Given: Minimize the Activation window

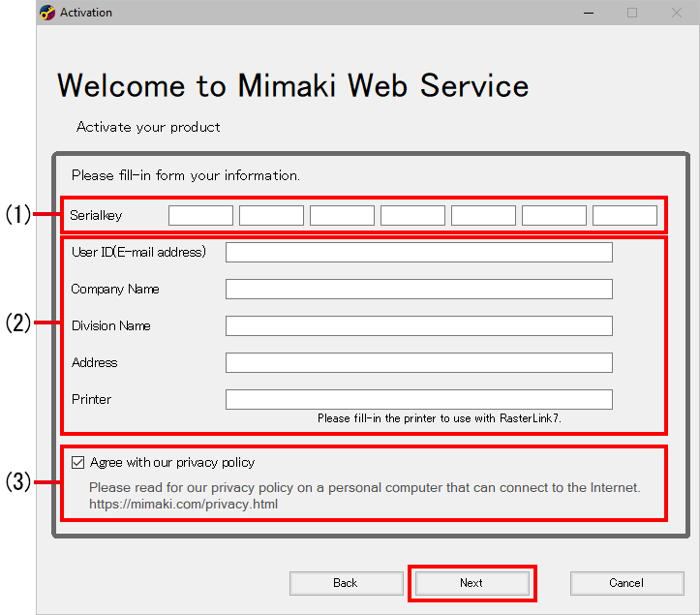Looking at the screenshot, I should [589, 13].
